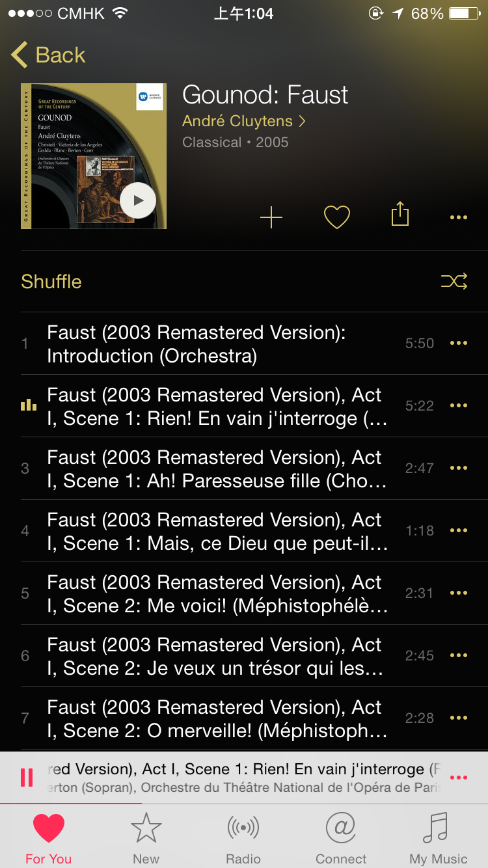
Task: Open more options for the 2:28 track
Action: (x=459, y=718)
